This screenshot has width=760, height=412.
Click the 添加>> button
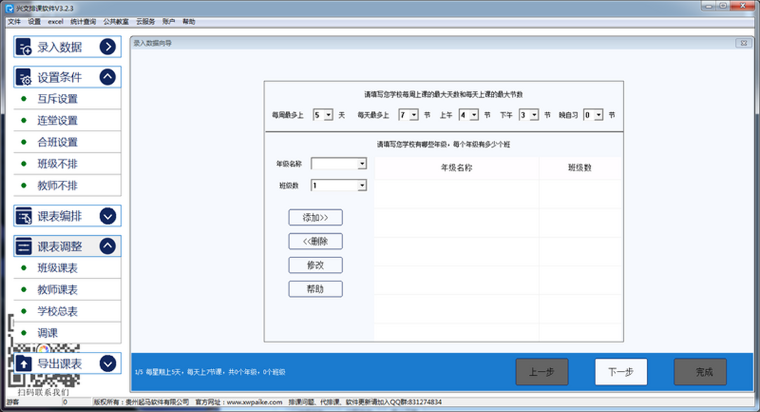pyautogui.click(x=316, y=218)
